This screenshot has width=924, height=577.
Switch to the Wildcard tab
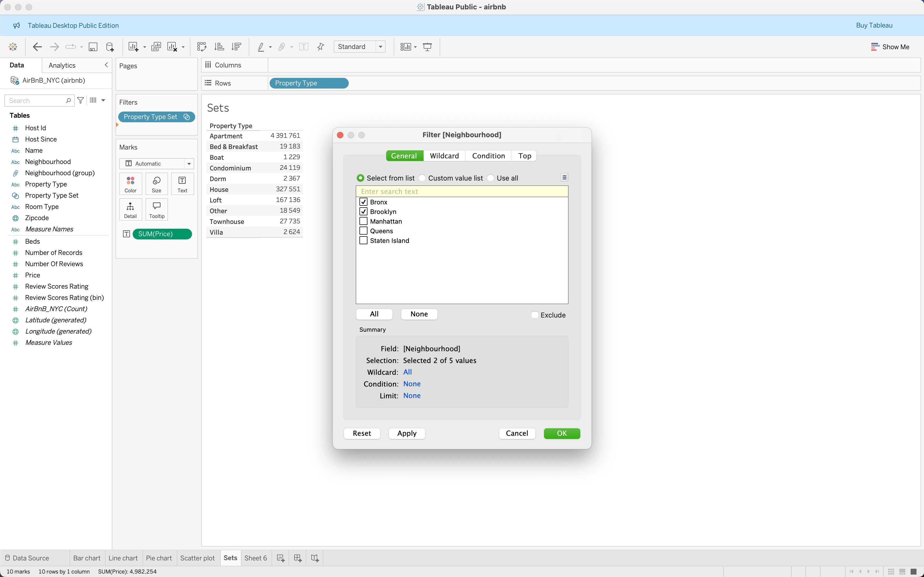click(444, 156)
